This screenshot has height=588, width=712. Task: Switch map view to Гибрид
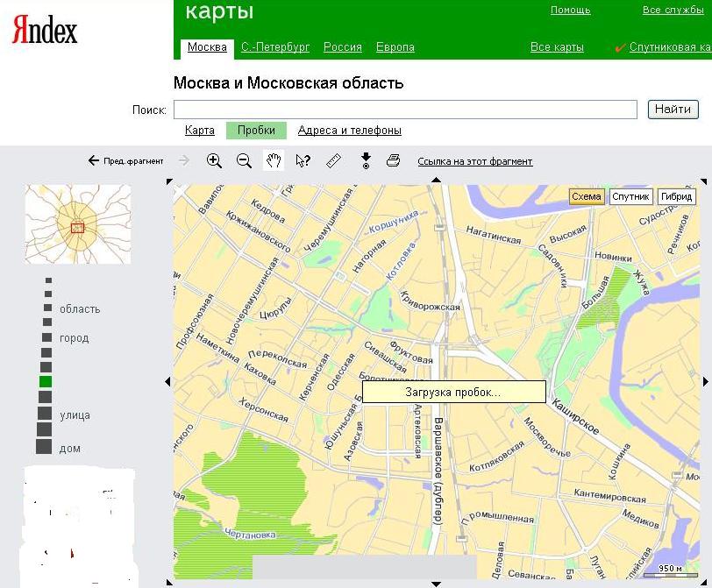(677, 196)
